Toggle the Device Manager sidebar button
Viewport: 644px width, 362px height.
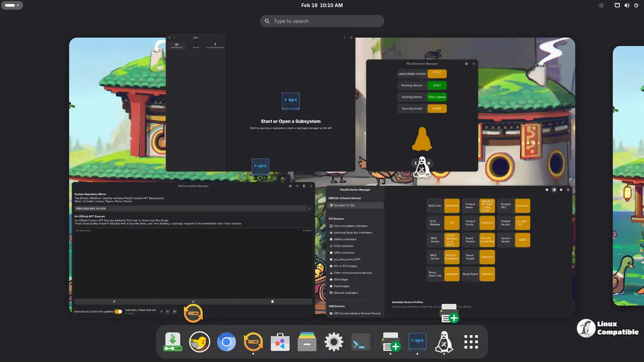(x=554, y=190)
